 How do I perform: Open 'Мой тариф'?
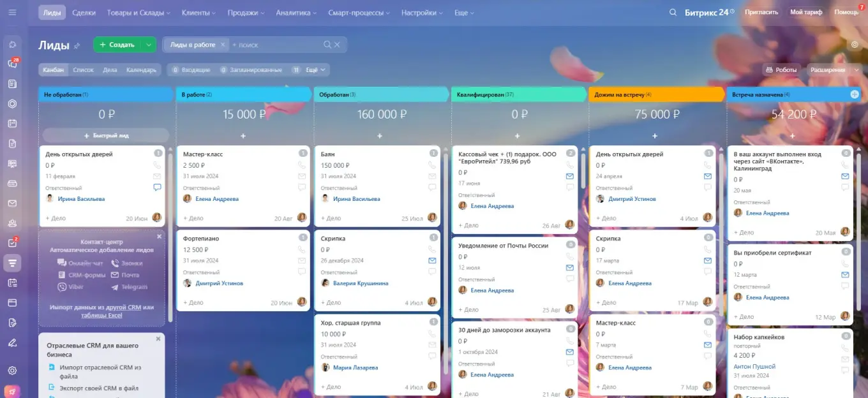coord(805,12)
